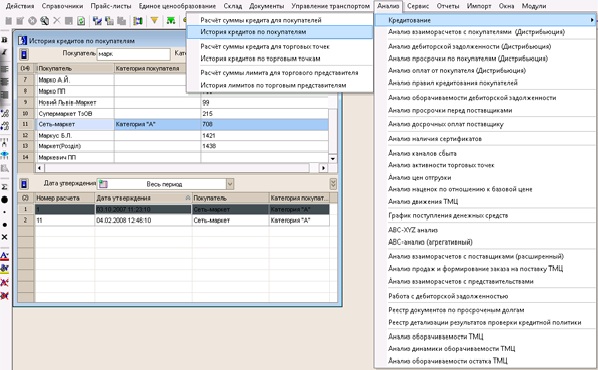The width and height of the screenshot is (598, 370).
Task: Click the Покупатель search input field
Action: coord(133,54)
